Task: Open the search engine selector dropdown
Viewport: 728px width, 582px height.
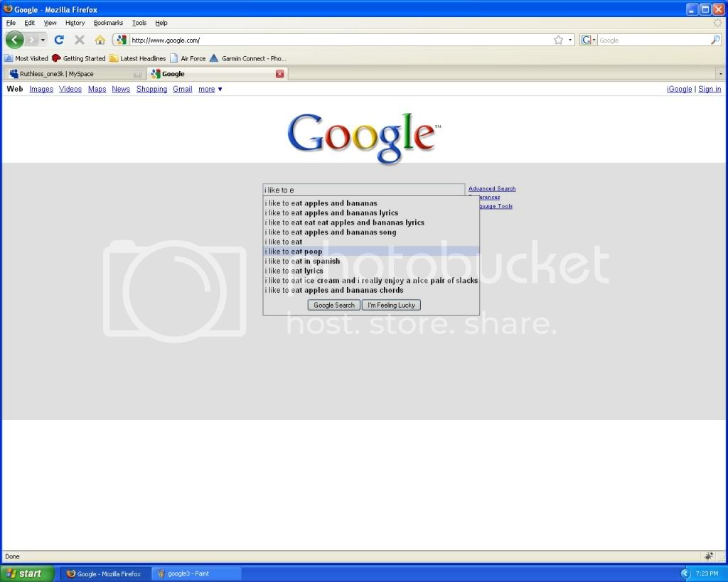Action: pos(588,40)
